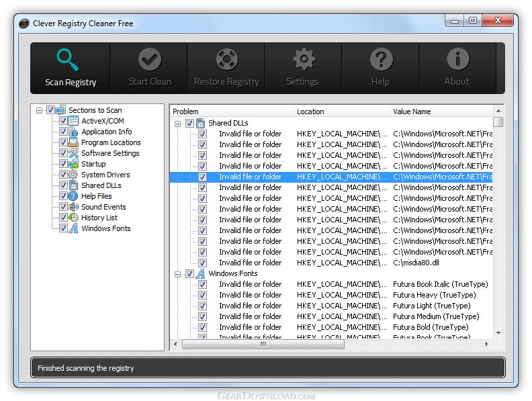The image size is (532, 401).
Task: Select the Shared DLLs section label in tree
Action: tap(101, 185)
